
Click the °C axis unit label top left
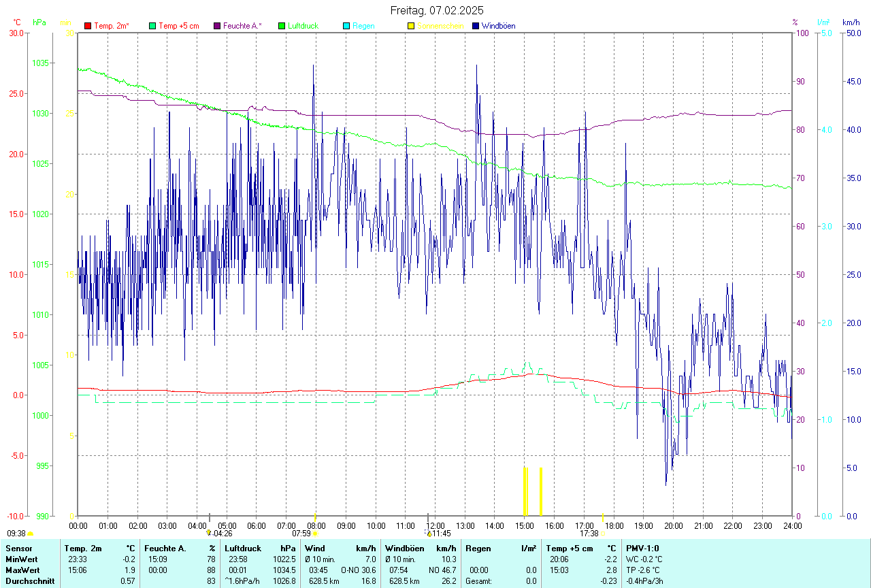tap(17, 22)
